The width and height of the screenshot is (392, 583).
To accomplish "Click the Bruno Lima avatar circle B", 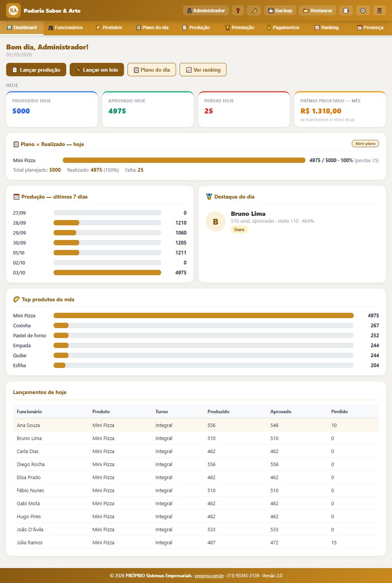I will [216, 222].
